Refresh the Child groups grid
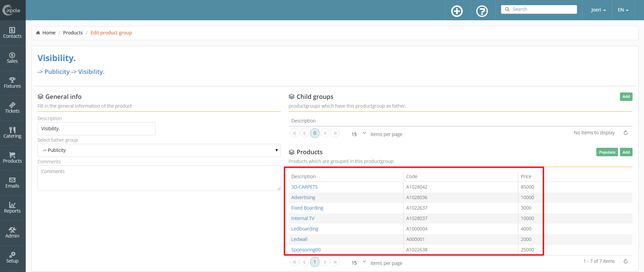Screen dimensions: 644x272 click(x=626, y=133)
